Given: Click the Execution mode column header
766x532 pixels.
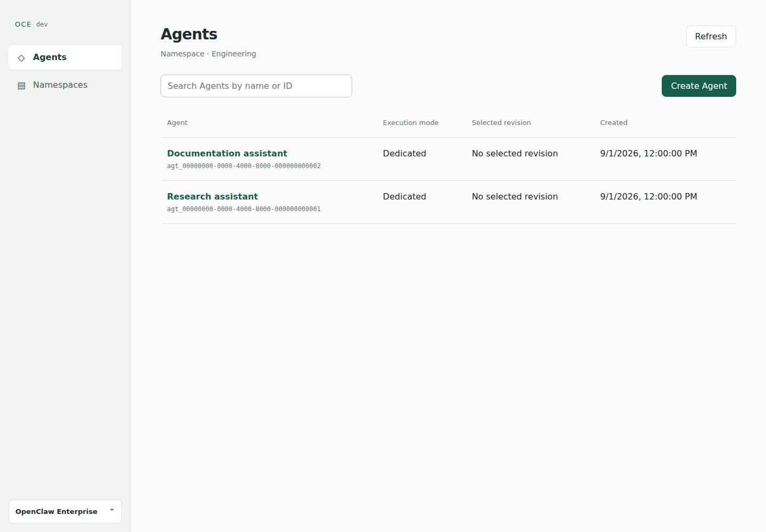Looking at the screenshot, I should (x=411, y=122).
